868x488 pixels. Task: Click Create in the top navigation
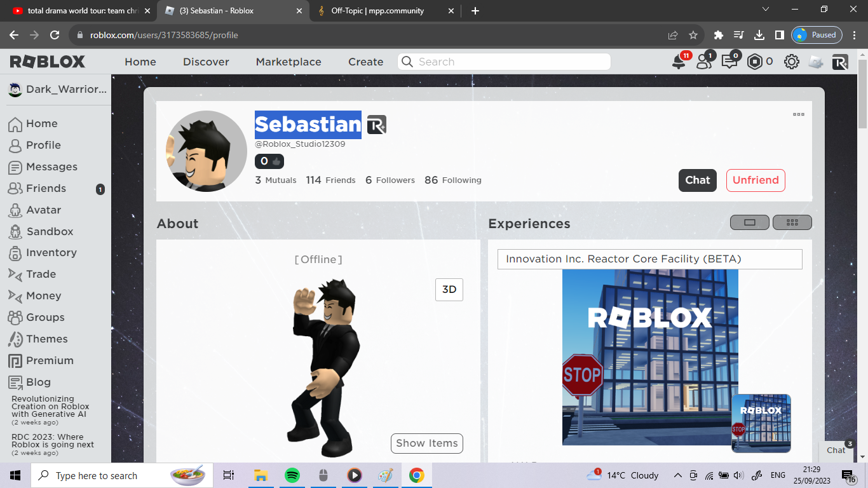(x=365, y=62)
